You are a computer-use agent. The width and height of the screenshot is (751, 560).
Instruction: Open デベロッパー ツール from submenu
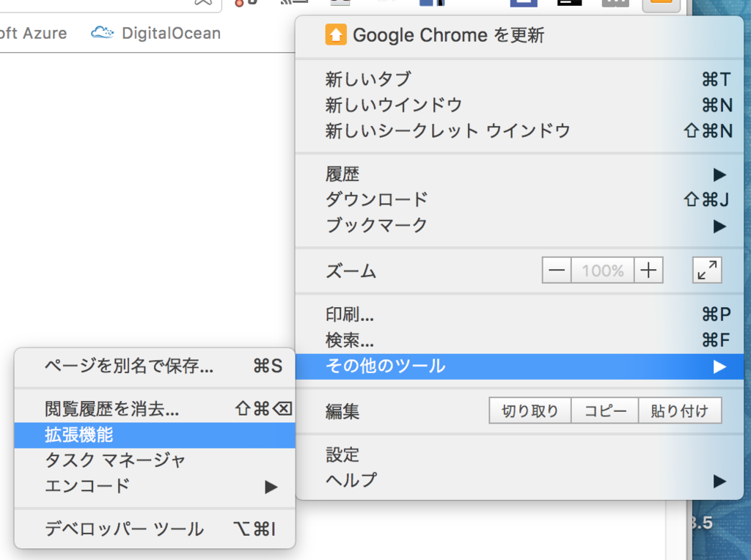[155, 529]
